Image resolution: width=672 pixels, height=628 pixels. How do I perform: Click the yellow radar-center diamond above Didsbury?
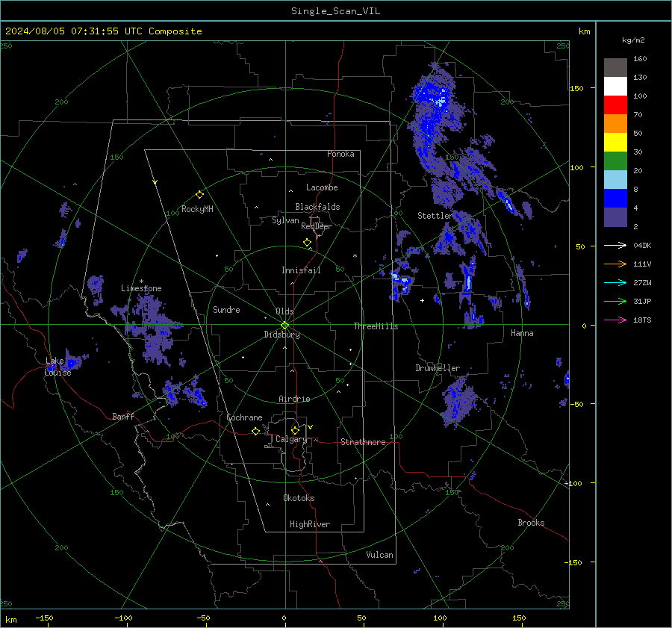285,326
